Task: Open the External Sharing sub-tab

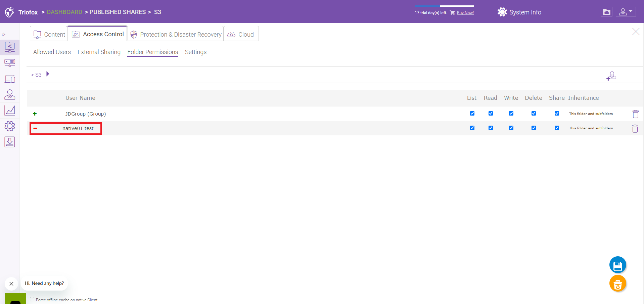Action: click(99, 52)
